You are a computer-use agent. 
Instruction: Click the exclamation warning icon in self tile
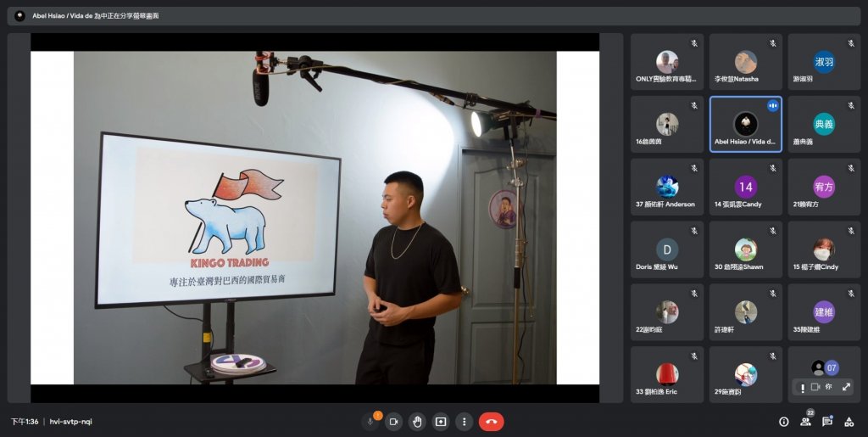[802, 388]
